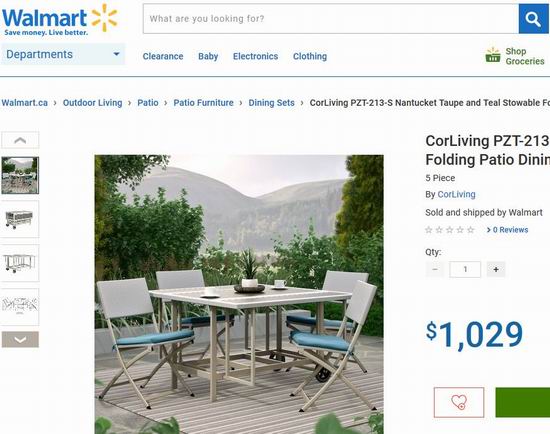Open the CorLiving brand link
The image size is (550, 434).
tap(456, 194)
